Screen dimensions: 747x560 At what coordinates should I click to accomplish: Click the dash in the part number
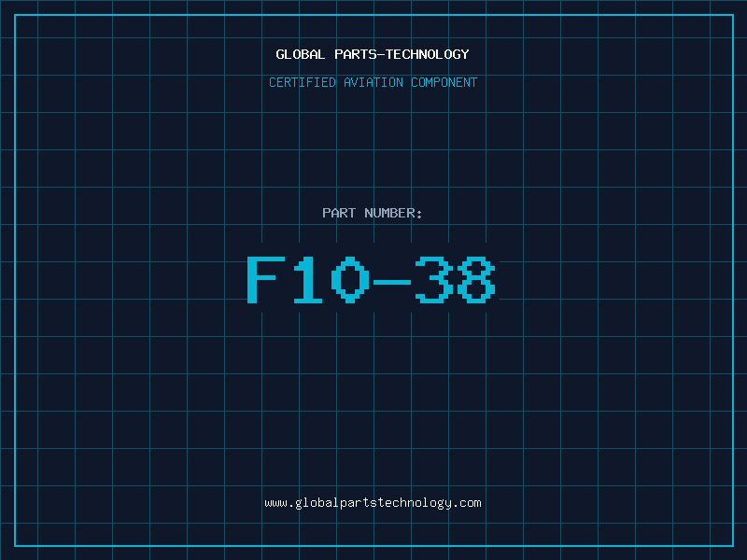pyautogui.click(x=392, y=282)
